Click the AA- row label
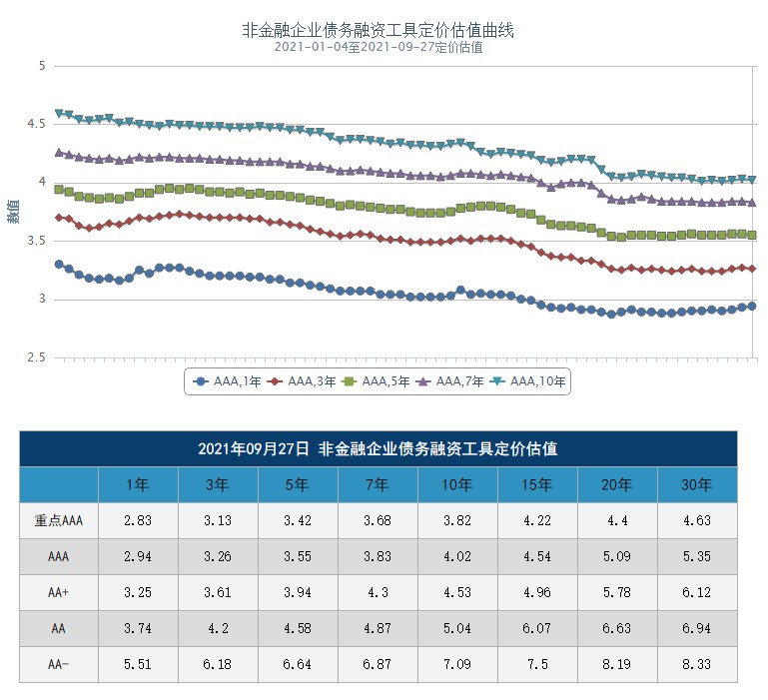768x700 pixels. (x=58, y=664)
